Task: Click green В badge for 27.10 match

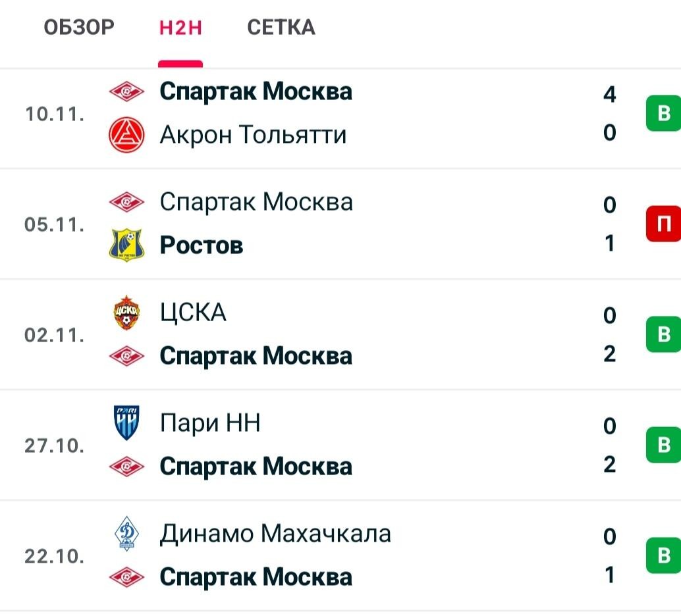Action: (x=663, y=445)
